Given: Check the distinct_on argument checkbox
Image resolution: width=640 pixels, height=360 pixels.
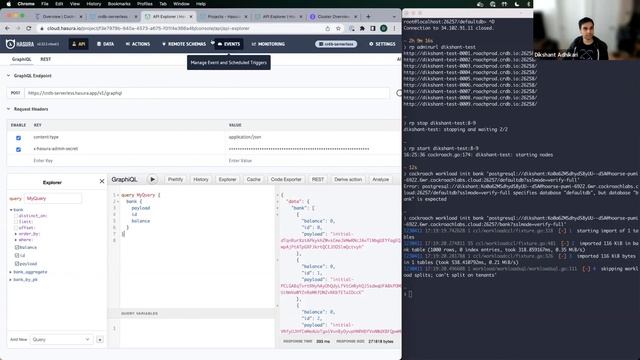Looking at the screenshot, I should coord(16,216).
